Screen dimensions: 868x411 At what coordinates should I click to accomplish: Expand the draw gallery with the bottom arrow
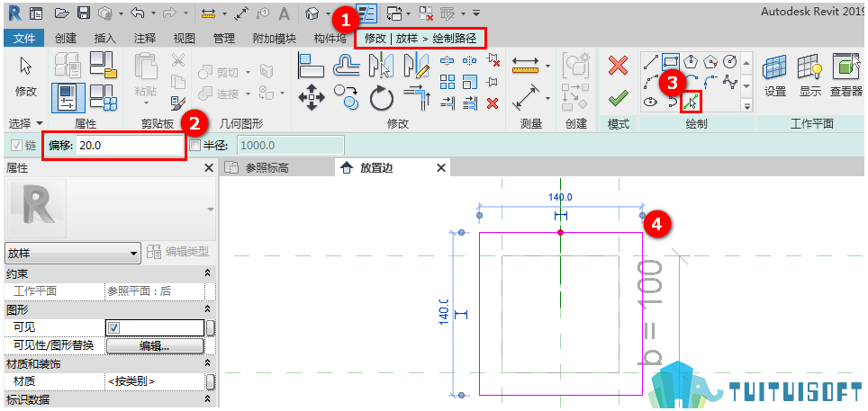click(746, 105)
